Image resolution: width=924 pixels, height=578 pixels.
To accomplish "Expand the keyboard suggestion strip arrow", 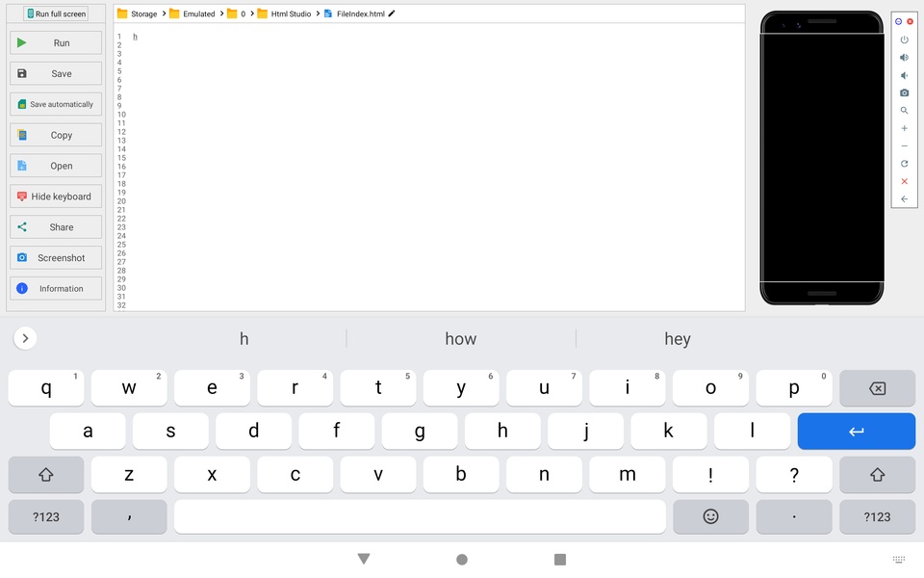I will pos(25,338).
